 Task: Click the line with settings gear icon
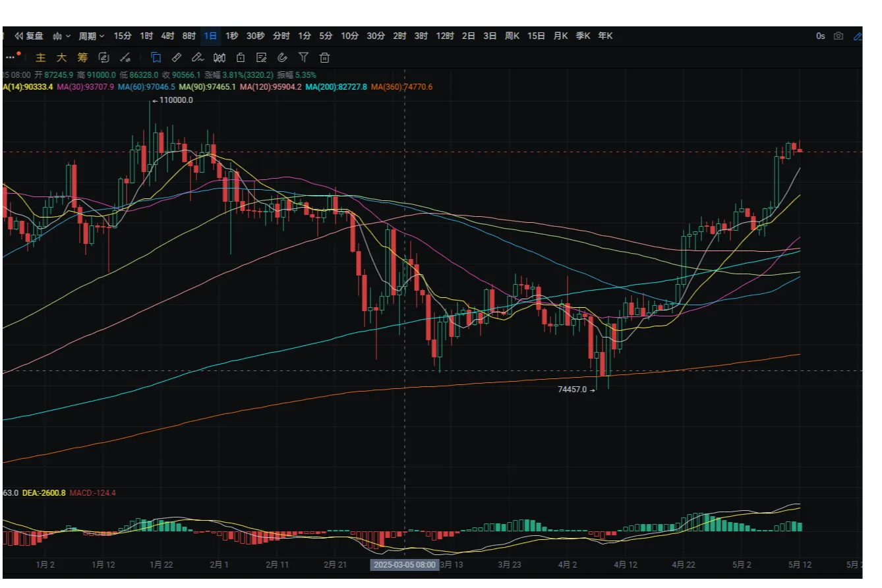coord(125,57)
